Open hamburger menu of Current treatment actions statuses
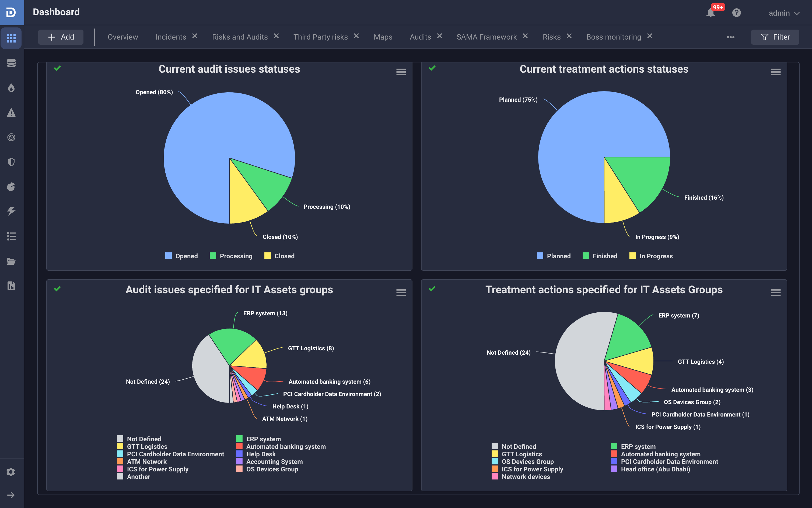This screenshot has width=812, height=508. click(x=775, y=72)
